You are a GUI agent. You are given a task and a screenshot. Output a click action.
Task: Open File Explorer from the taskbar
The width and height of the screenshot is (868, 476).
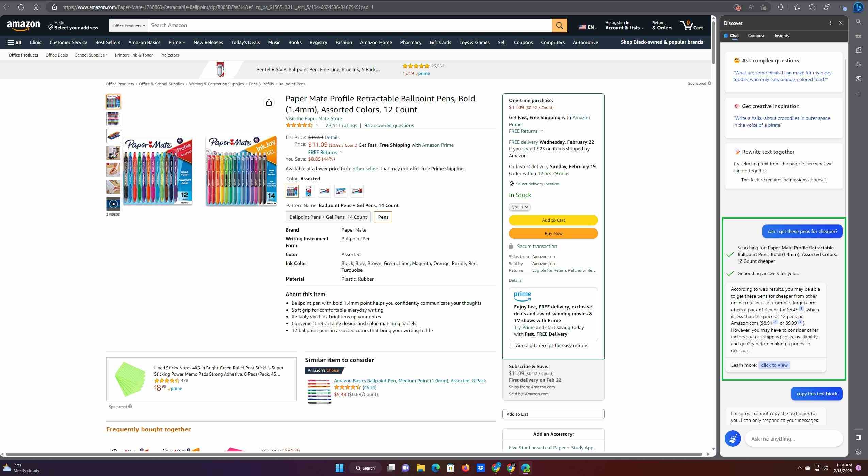click(x=420, y=468)
